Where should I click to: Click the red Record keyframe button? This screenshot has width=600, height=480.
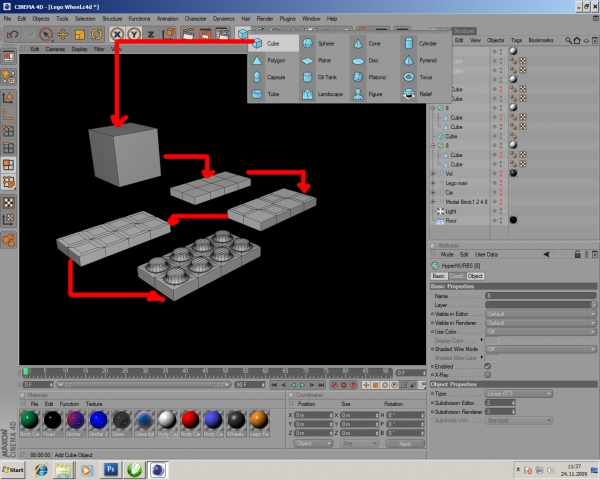pyautogui.click(x=334, y=385)
